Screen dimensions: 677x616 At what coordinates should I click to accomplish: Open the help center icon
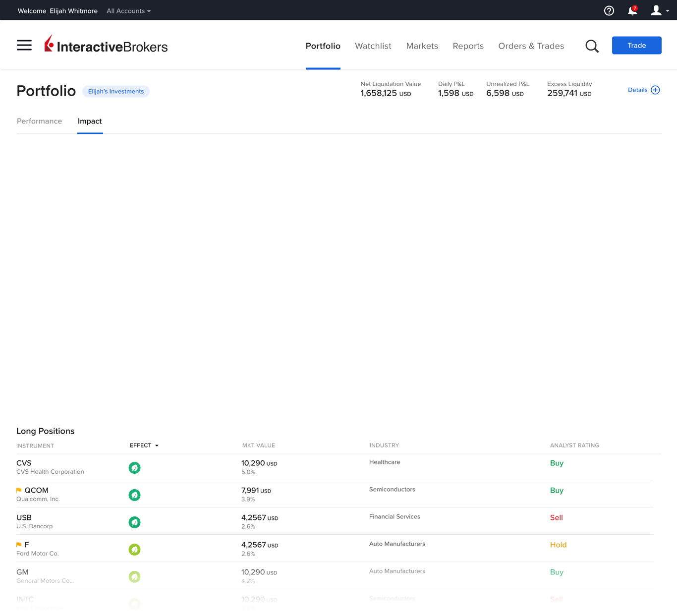609,10
